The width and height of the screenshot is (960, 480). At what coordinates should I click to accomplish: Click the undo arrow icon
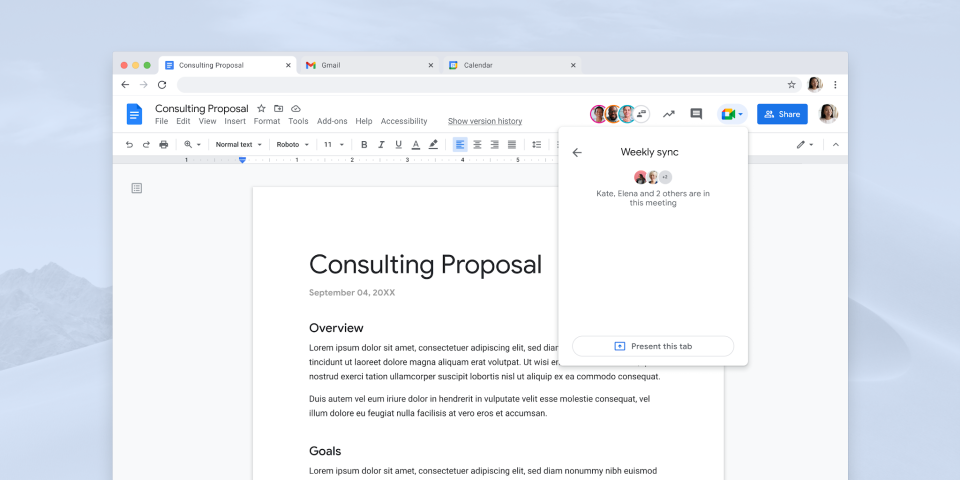[129, 144]
